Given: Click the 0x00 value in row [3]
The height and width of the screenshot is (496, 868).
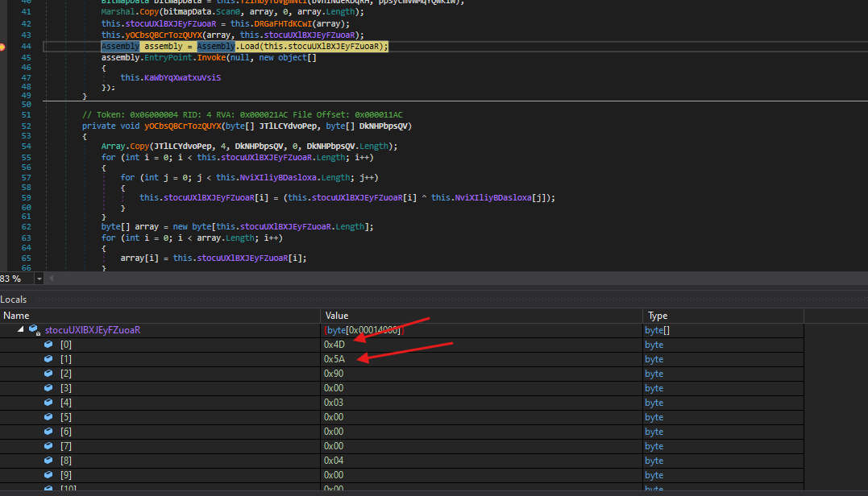Looking at the screenshot, I should (334, 388).
